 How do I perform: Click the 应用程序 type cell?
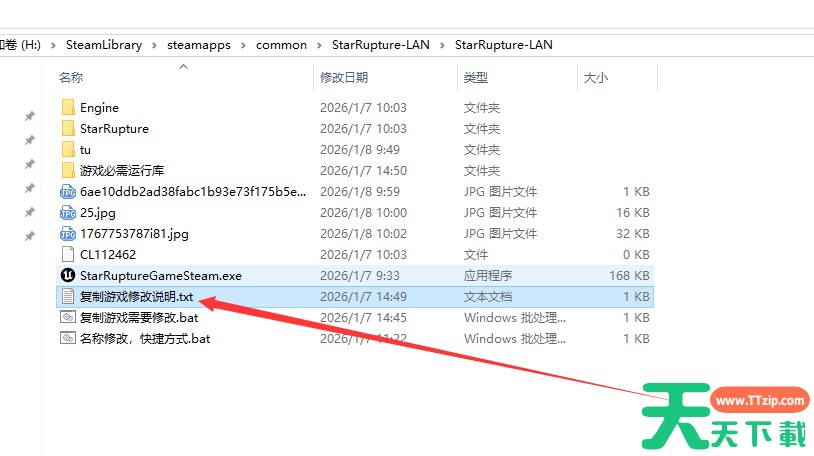[x=487, y=275]
